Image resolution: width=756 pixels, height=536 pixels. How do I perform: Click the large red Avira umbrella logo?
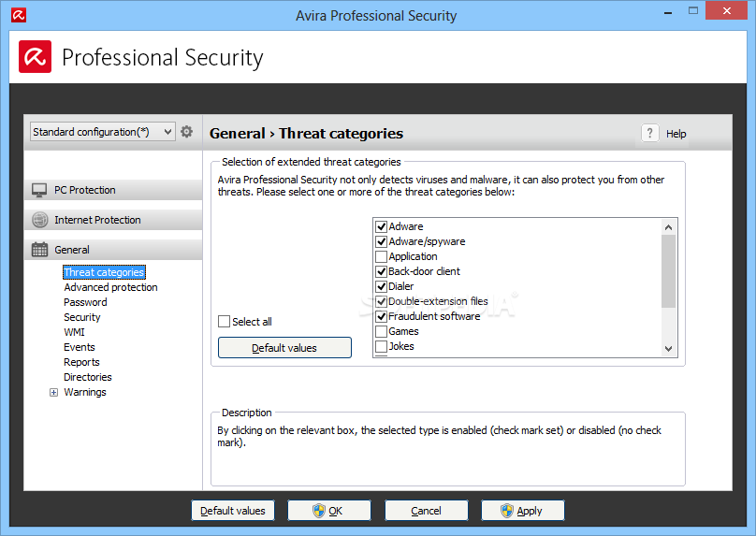(36, 57)
